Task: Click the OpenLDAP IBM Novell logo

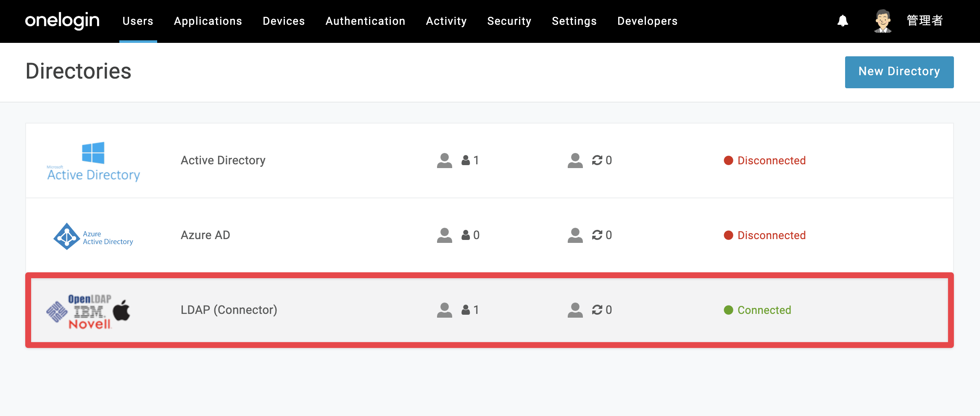Action: coord(88,311)
